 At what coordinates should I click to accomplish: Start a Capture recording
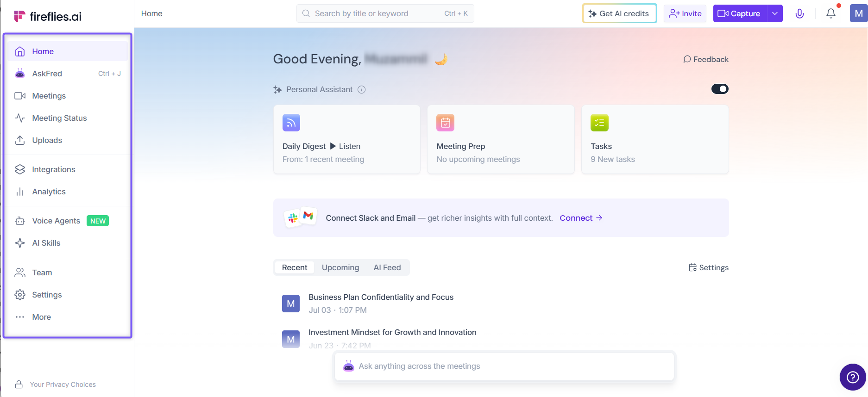pos(740,13)
